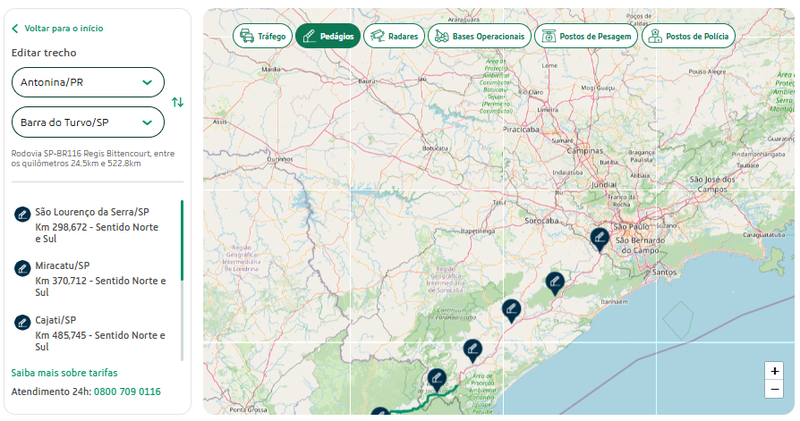Toggle the Pedágios map filter off

328,36
